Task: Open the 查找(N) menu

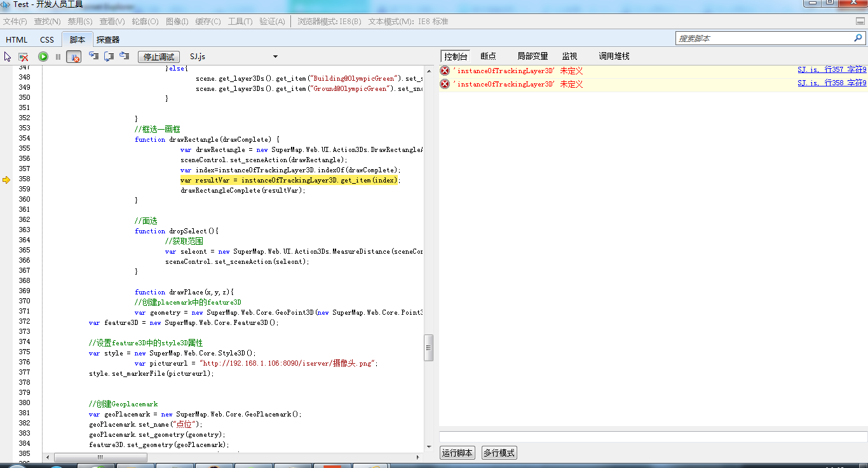Action: tap(47, 22)
